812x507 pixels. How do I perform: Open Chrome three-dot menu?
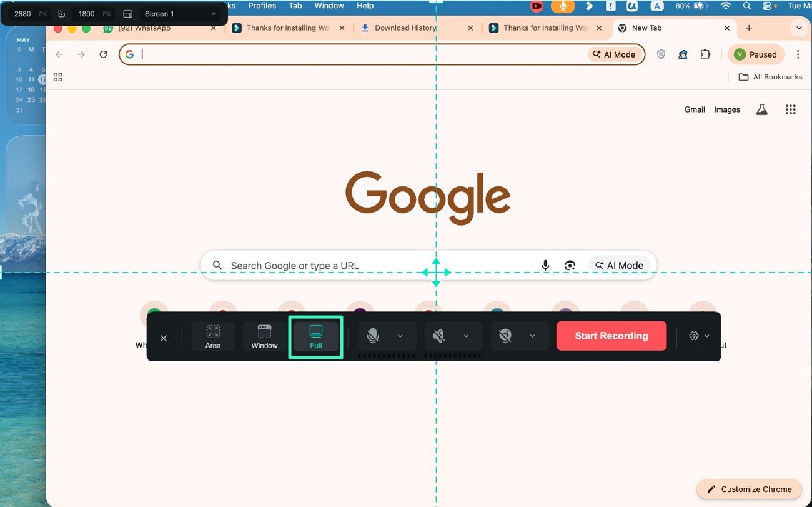click(798, 54)
